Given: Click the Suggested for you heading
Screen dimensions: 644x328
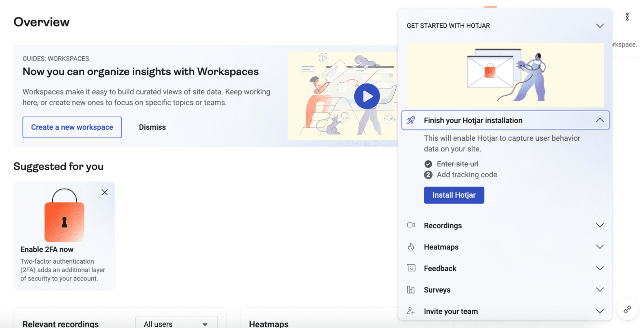Looking at the screenshot, I should (58, 166).
